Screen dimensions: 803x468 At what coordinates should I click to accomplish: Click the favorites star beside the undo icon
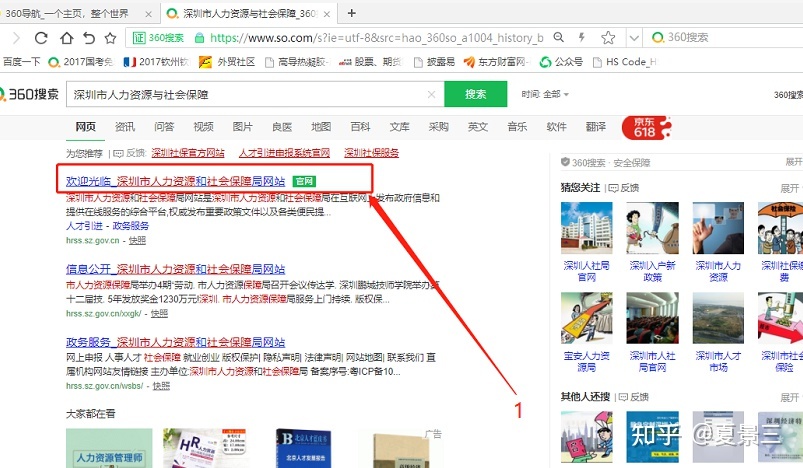[111, 38]
